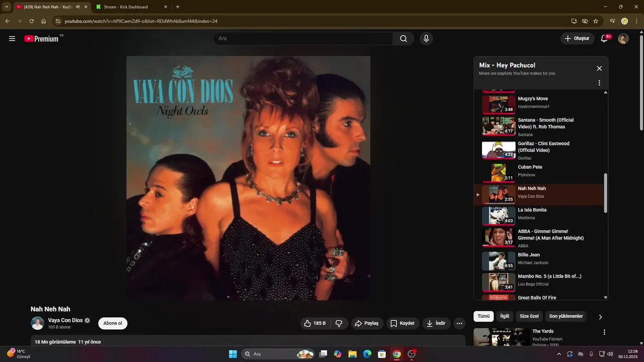Show more filter chips with right arrow

click(600, 317)
